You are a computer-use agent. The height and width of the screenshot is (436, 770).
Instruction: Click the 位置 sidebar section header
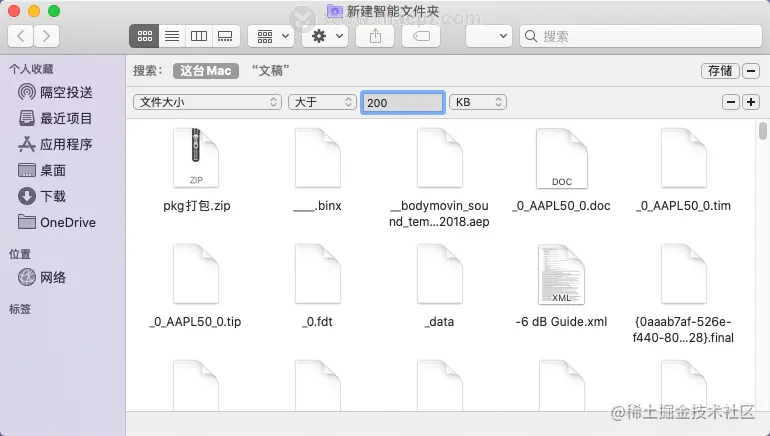[20, 254]
